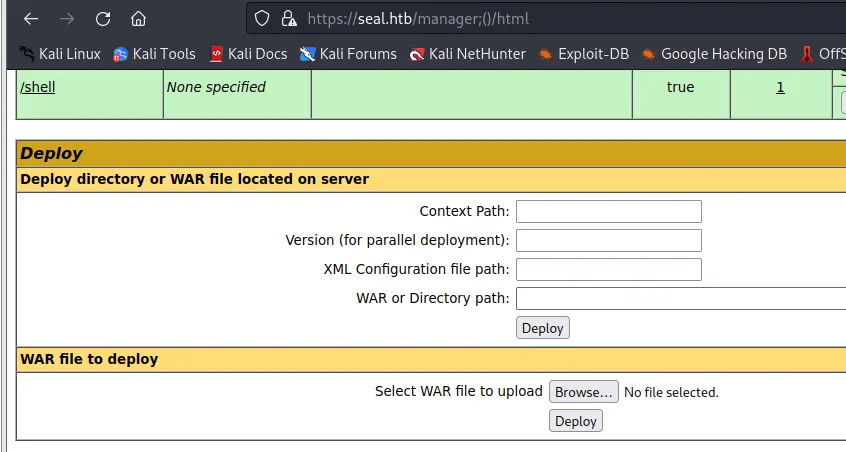Screen dimensions: 846x452
Task: Open the Kali NetHunter bookmark
Action: coord(467,54)
